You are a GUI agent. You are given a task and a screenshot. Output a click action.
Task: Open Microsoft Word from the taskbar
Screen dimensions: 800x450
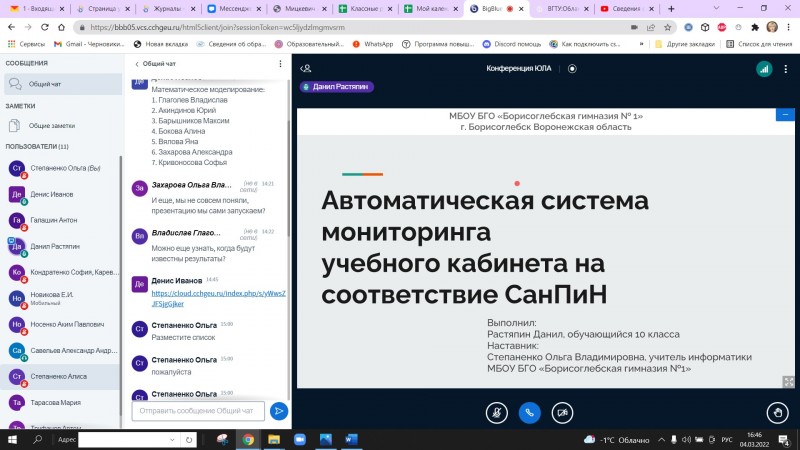[351, 438]
